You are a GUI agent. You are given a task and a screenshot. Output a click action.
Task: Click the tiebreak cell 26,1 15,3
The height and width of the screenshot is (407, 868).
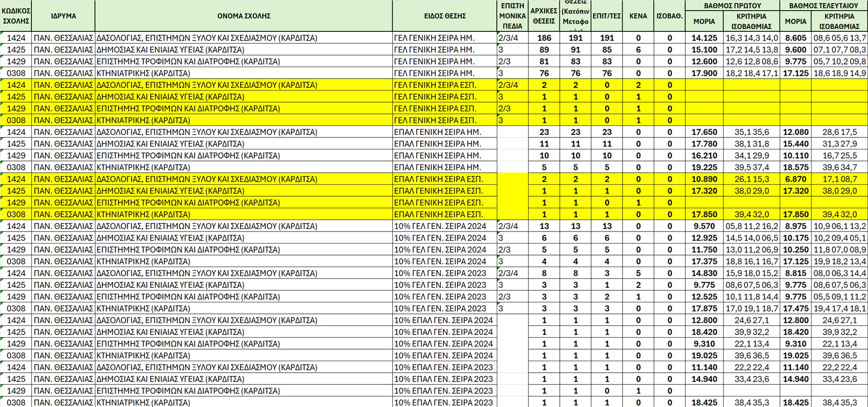(x=751, y=179)
